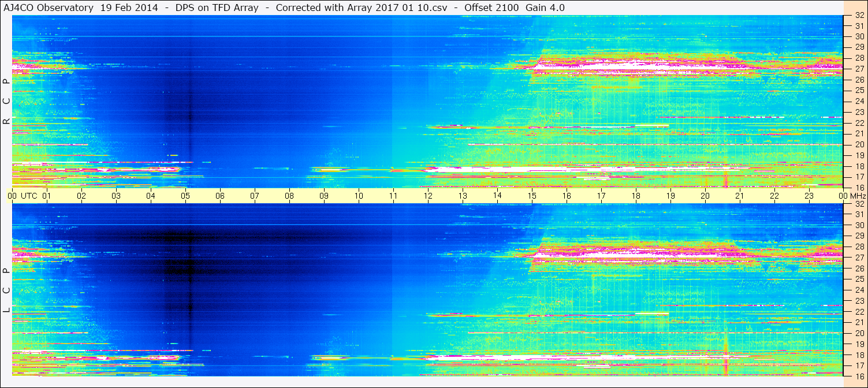The height and width of the screenshot is (388, 868).
Task: Select the 32 MHz tick on the RCP frequency scale
Action: tap(859, 16)
